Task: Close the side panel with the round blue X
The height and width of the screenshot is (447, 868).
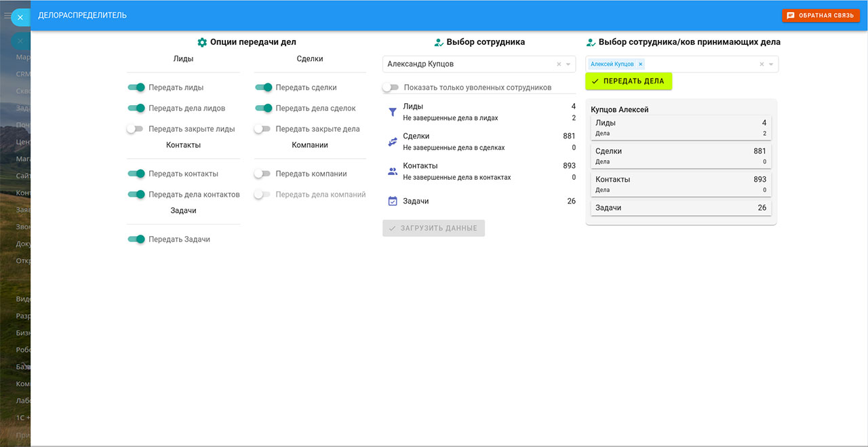Action: [x=20, y=18]
